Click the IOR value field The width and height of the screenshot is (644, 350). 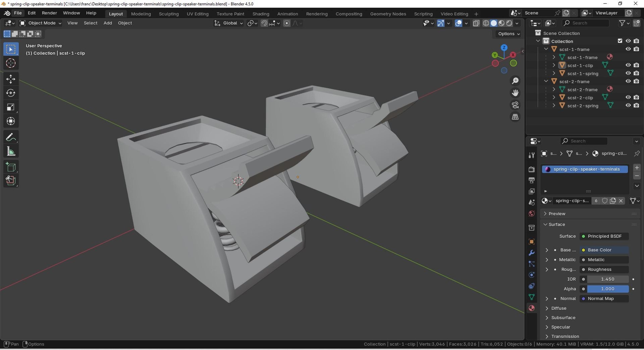point(607,279)
